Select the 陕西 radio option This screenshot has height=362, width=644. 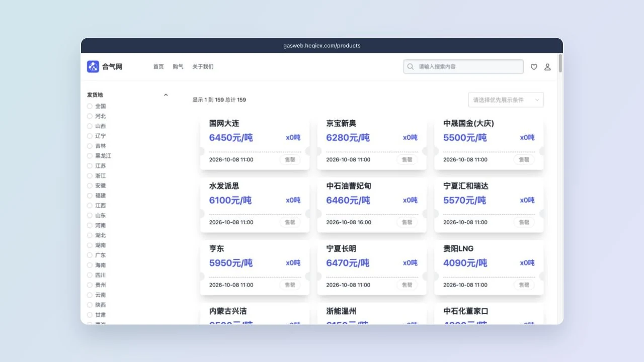[90, 305]
